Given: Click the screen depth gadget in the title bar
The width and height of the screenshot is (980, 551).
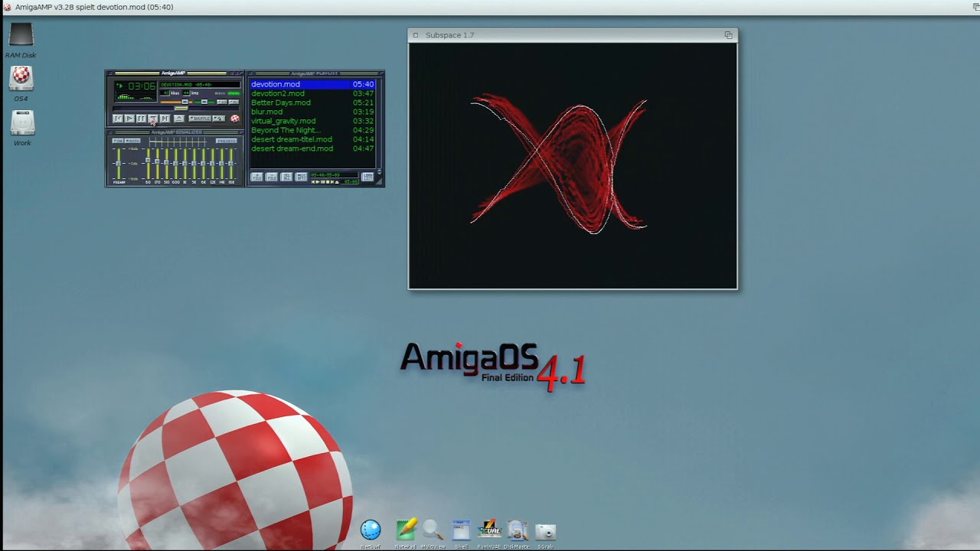Looking at the screenshot, I should click(x=975, y=6).
